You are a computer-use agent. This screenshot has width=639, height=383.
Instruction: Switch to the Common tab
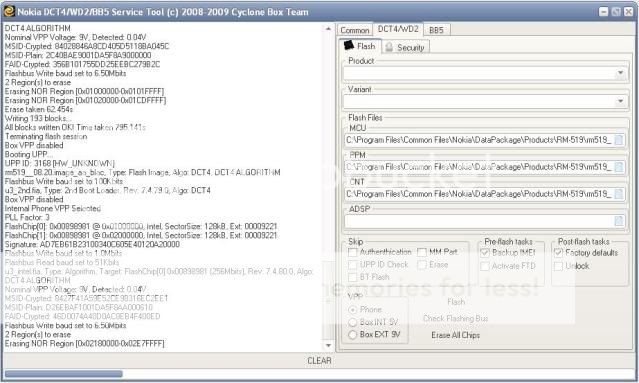(355, 30)
